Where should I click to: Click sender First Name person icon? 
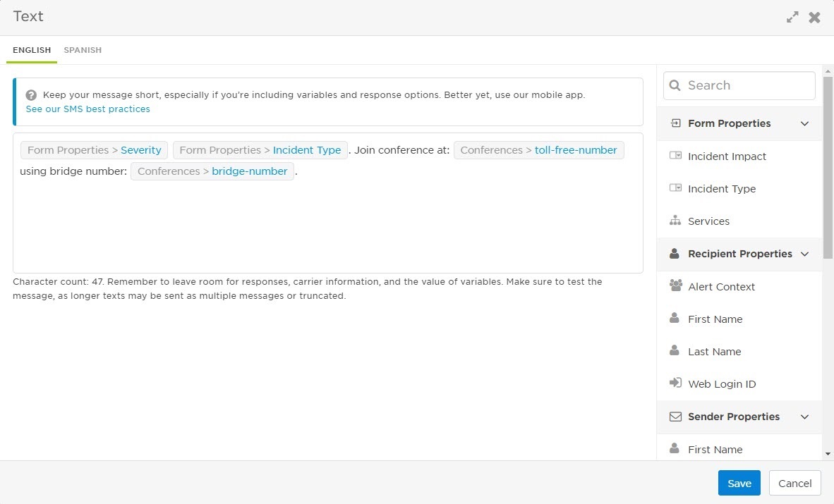[x=675, y=448]
